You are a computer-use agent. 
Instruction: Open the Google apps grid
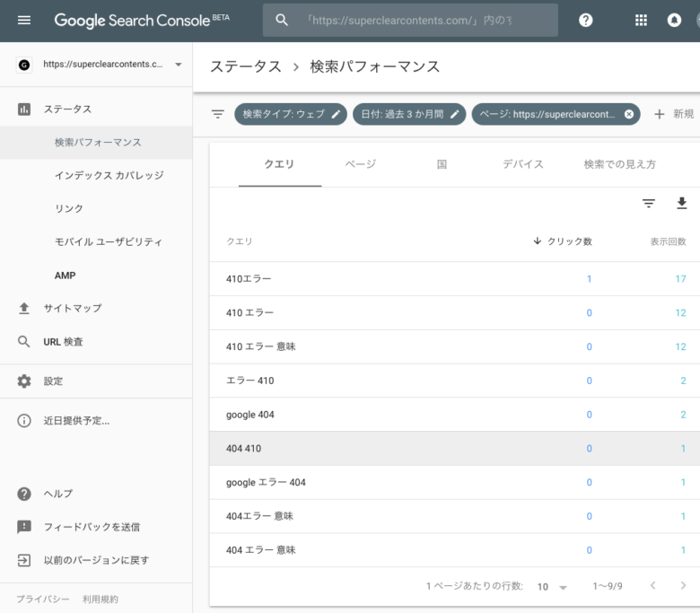641,20
